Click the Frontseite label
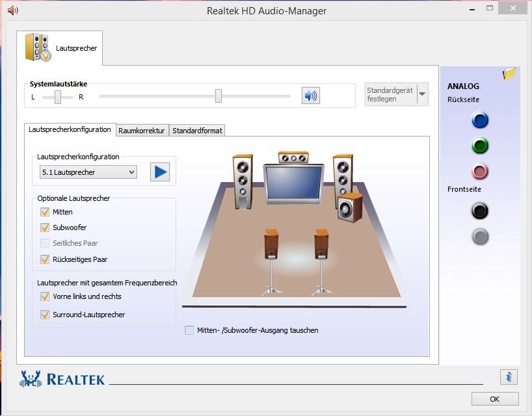This screenshot has height=416, width=532. pos(464,189)
